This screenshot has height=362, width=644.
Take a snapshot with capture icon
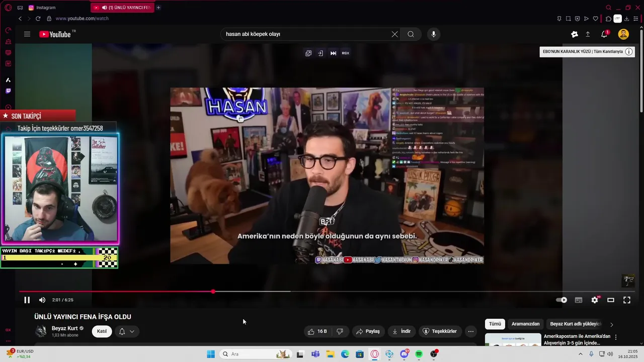(x=569, y=19)
